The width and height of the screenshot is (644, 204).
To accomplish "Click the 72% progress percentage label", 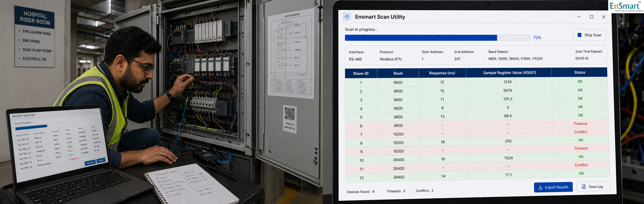I will coord(537,38).
